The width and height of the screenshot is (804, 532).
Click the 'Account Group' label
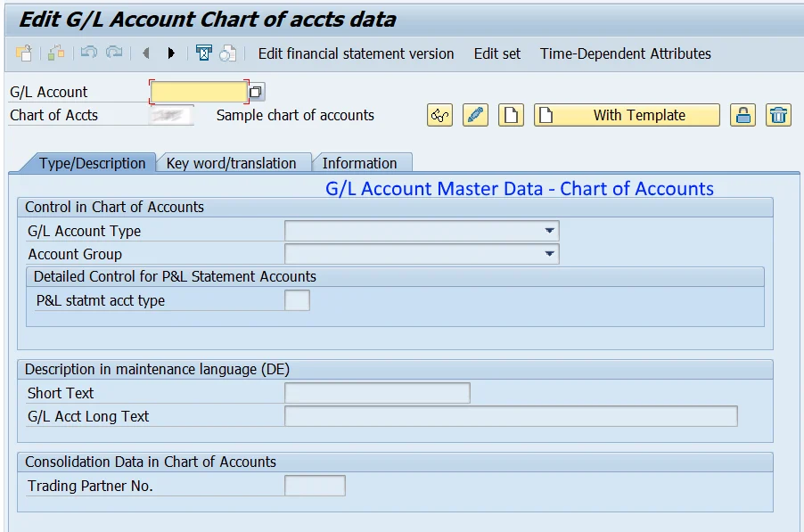tap(75, 254)
